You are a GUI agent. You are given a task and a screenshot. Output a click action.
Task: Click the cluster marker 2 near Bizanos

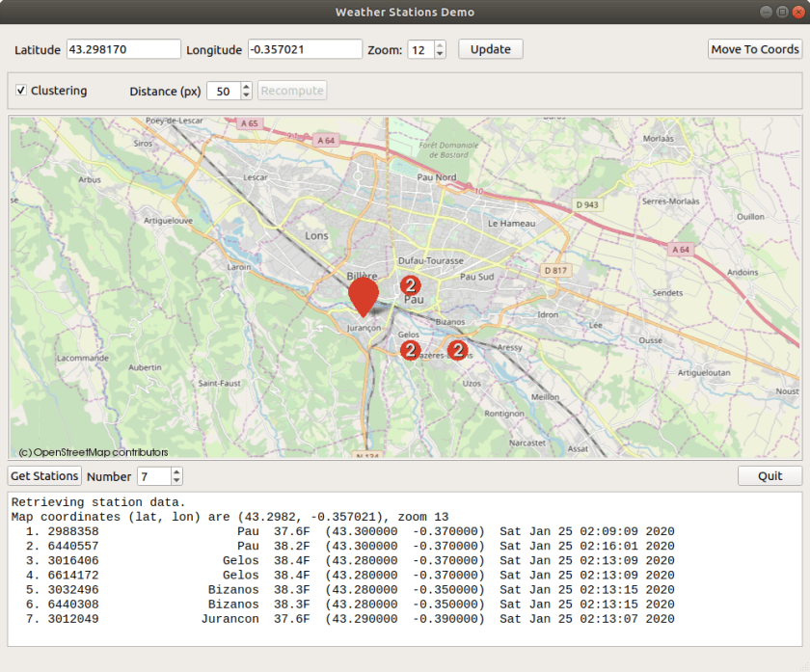coord(458,350)
